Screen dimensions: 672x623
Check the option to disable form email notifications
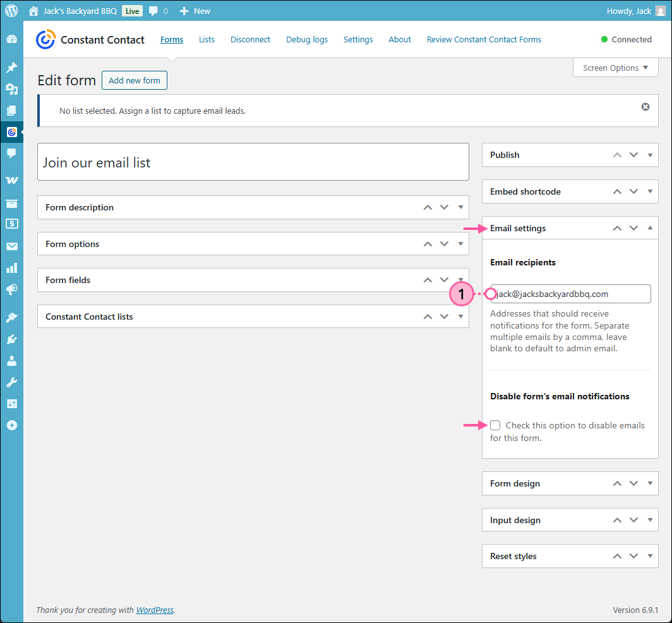coord(495,425)
